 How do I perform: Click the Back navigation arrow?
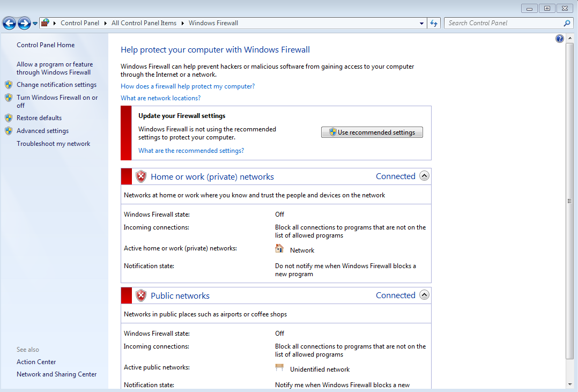[9, 23]
